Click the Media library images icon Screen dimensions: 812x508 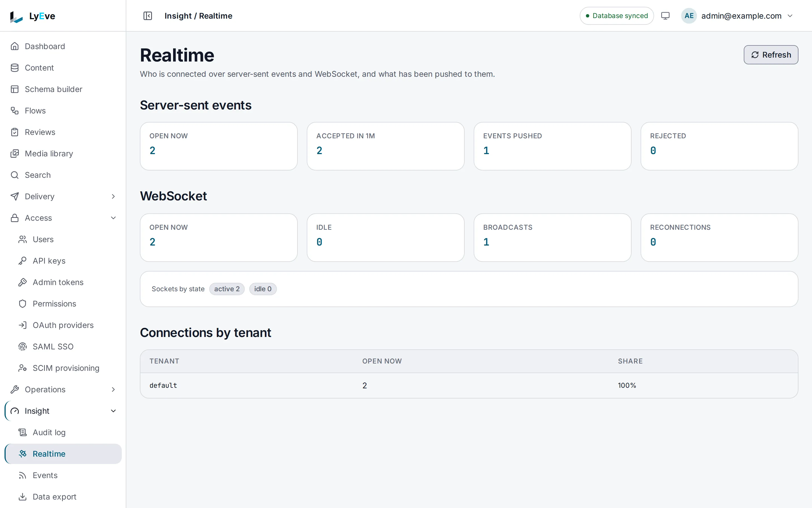pyautogui.click(x=14, y=154)
